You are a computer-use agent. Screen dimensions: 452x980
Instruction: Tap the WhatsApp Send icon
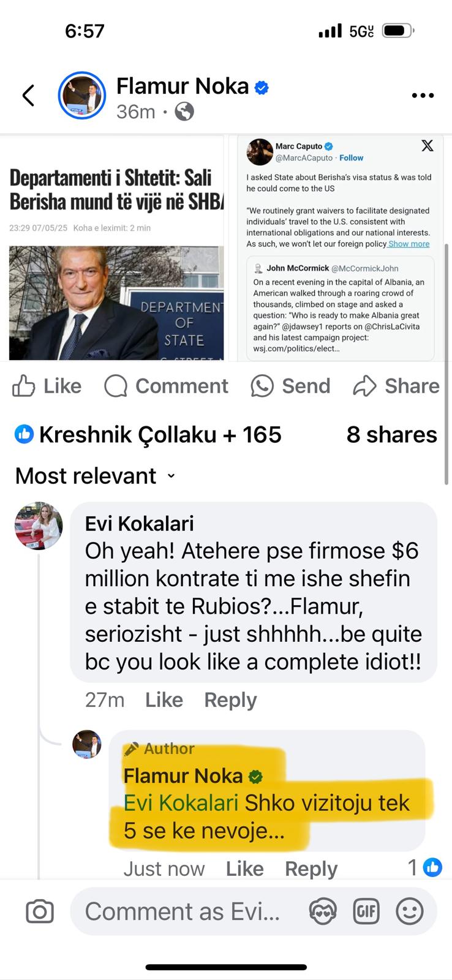click(262, 386)
